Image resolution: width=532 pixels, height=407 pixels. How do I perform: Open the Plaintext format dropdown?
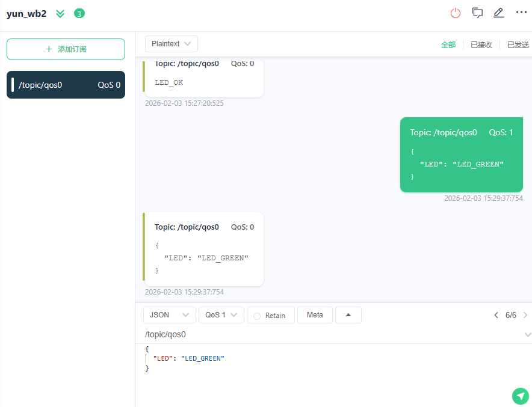172,44
